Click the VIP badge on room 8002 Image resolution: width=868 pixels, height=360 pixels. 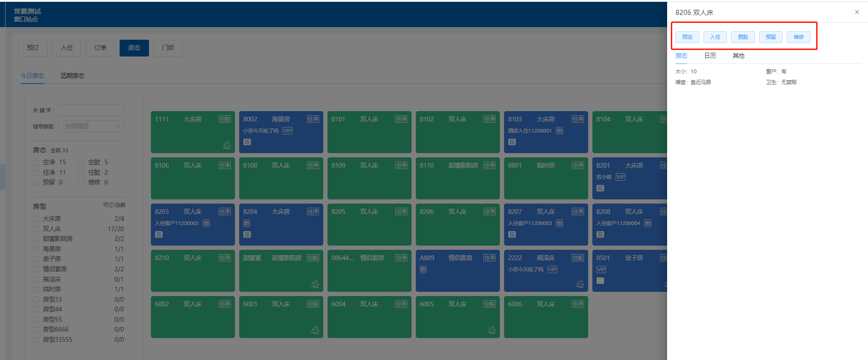[x=287, y=131]
